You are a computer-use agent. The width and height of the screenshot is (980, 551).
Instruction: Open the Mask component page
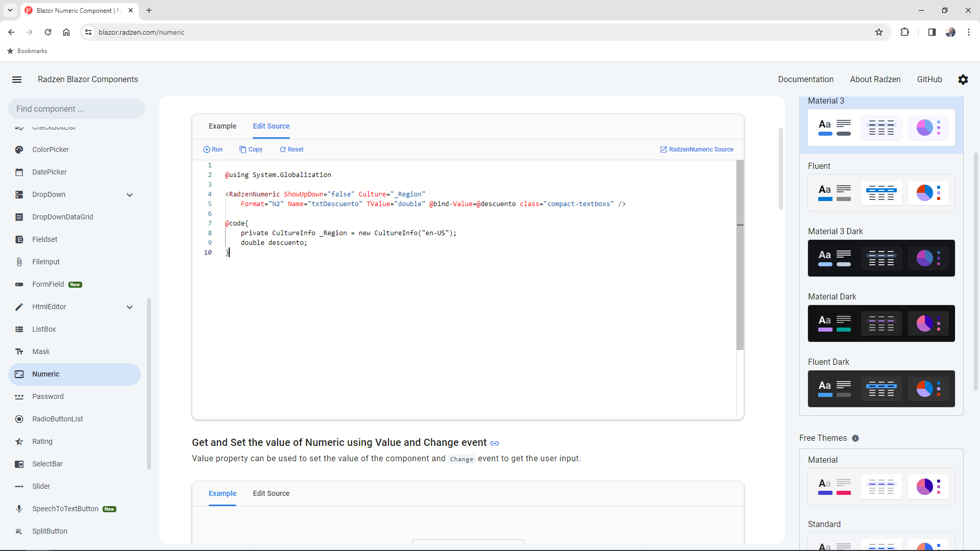(x=41, y=352)
